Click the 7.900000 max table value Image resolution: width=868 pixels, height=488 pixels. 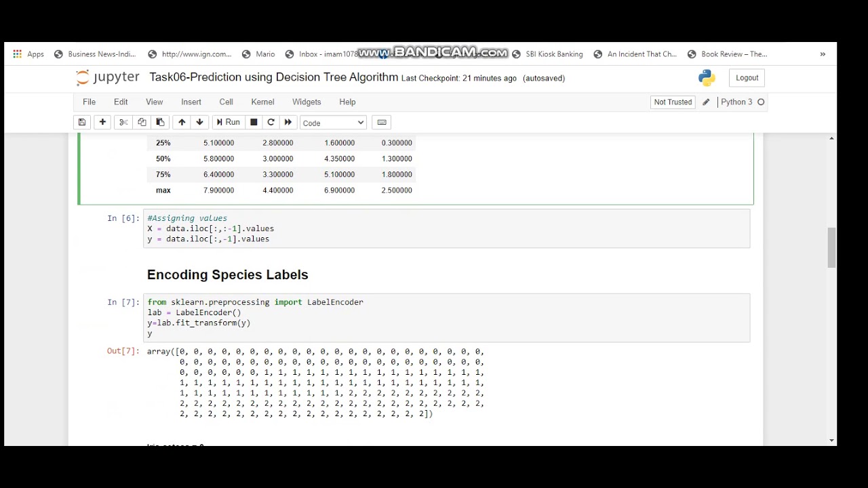(218, 190)
